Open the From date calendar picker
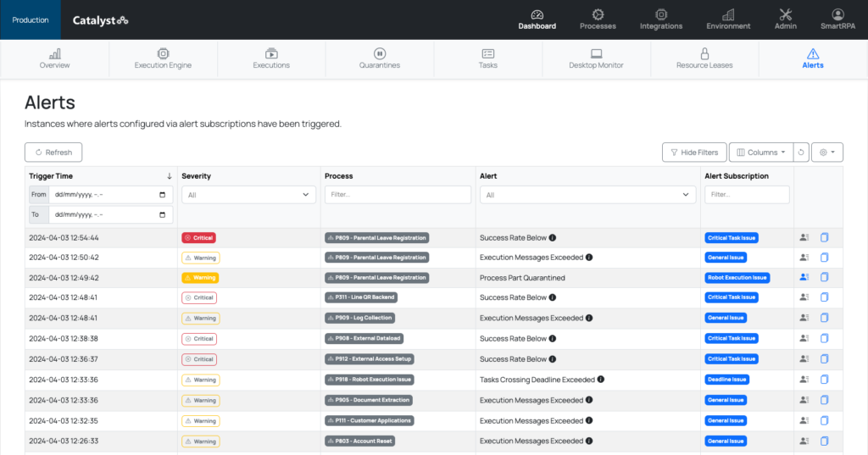 (163, 195)
